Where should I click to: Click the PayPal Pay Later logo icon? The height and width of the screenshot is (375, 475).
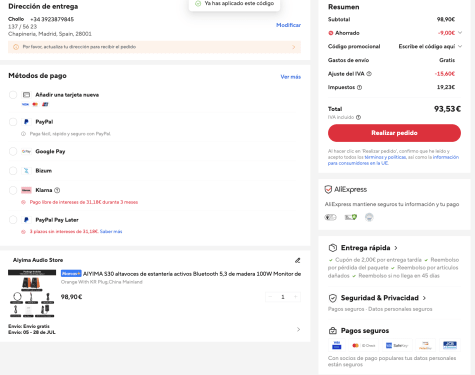point(26,220)
